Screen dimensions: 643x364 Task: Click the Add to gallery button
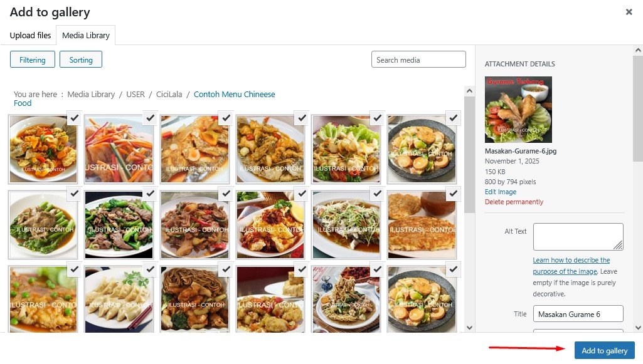point(605,350)
